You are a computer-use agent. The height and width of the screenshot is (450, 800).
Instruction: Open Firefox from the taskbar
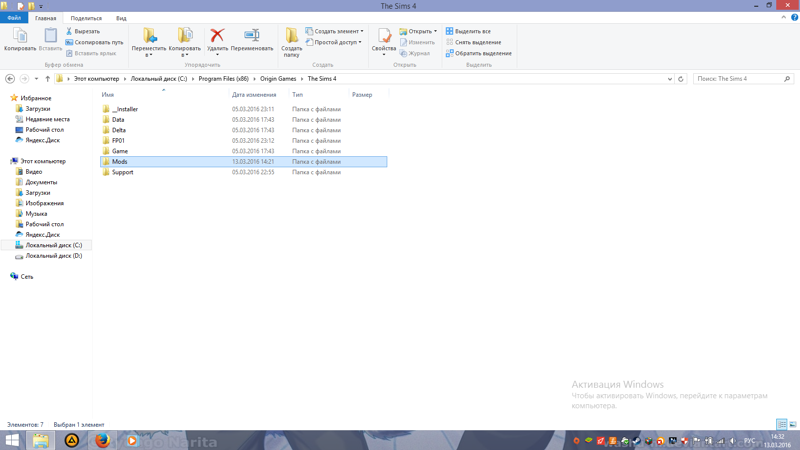102,440
